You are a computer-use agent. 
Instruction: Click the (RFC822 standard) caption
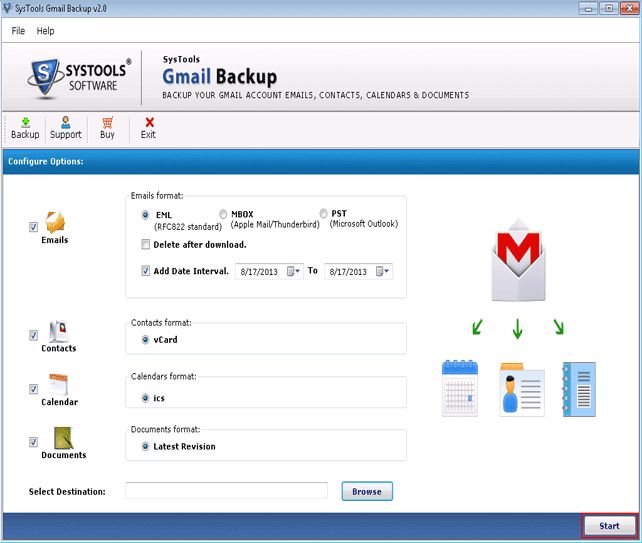point(188,226)
